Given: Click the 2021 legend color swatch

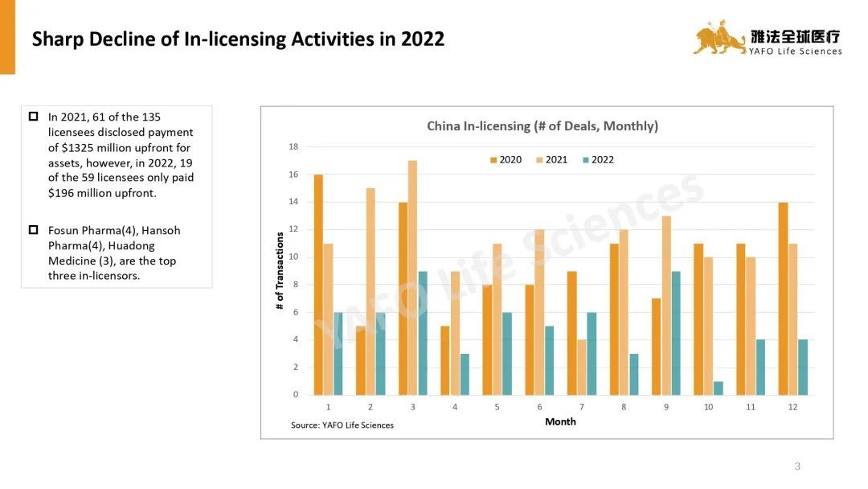Looking at the screenshot, I should (539, 160).
